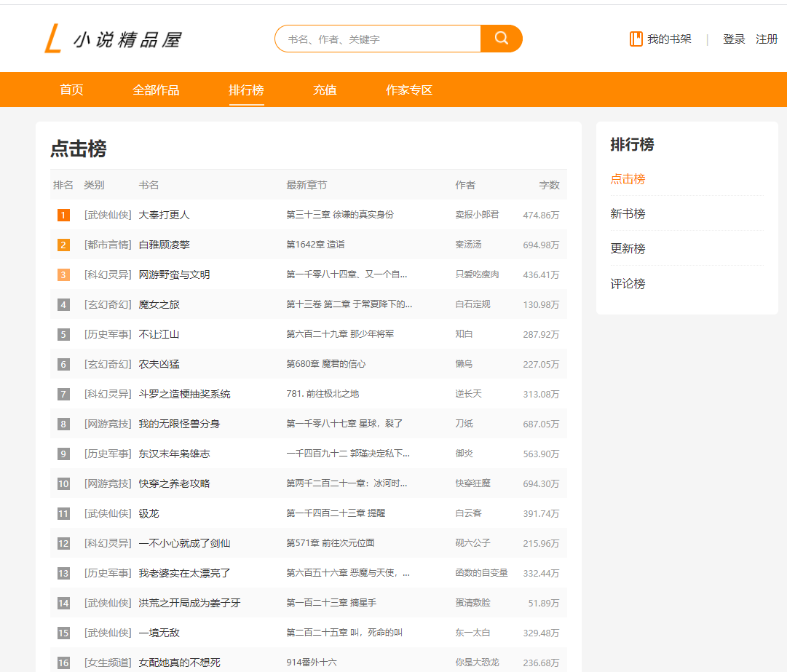
Task: Click the rank 1 orange badge
Action: point(63,215)
